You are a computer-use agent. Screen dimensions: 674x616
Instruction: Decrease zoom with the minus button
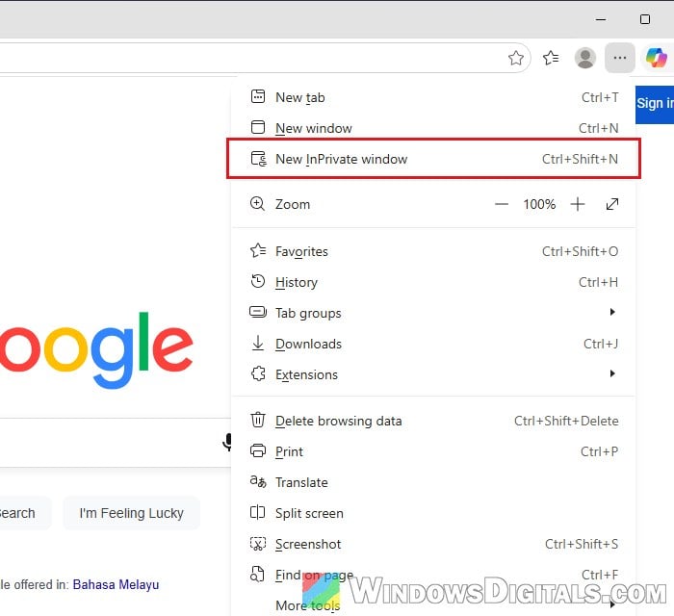(502, 204)
